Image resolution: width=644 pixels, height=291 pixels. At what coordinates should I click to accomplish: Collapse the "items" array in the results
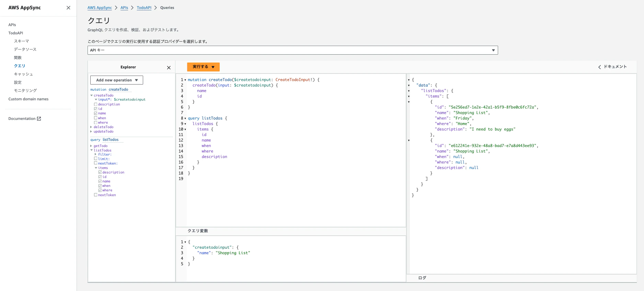click(409, 97)
